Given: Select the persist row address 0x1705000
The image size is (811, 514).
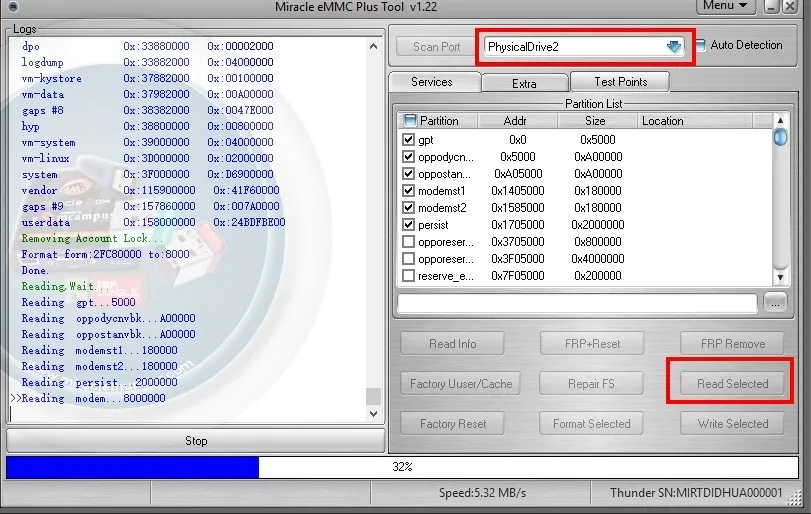Looking at the screenshot, I should (x=517, y=225).
